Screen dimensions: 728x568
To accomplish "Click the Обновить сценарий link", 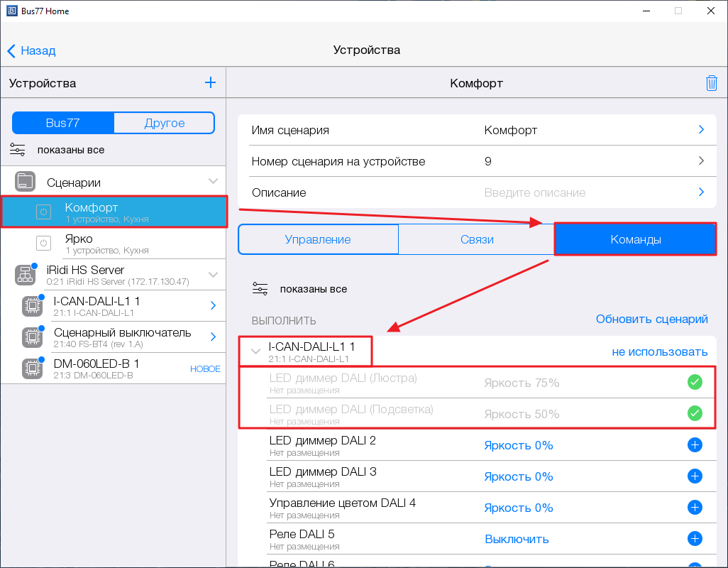I will click(x=651, y=319).
